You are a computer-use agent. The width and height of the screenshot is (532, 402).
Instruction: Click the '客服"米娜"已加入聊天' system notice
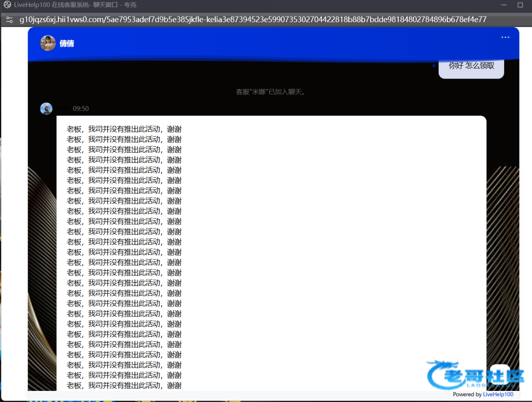coord(270,92)
